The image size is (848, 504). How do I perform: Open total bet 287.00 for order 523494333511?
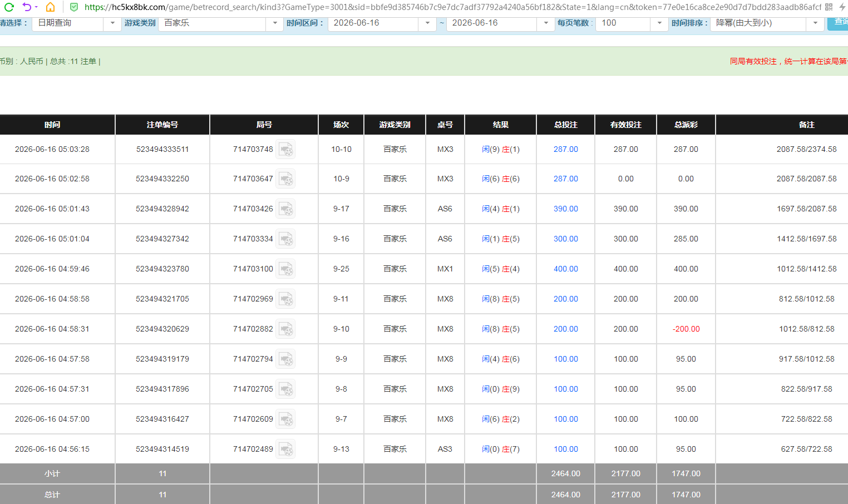coord(565,149)
